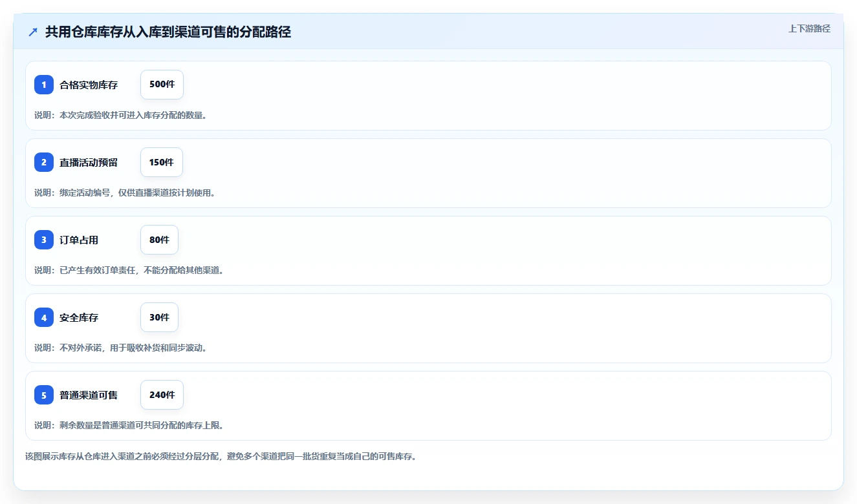Click the 80件 quantity chip
The image size is (857, 504).
click(x=159, y=240)
